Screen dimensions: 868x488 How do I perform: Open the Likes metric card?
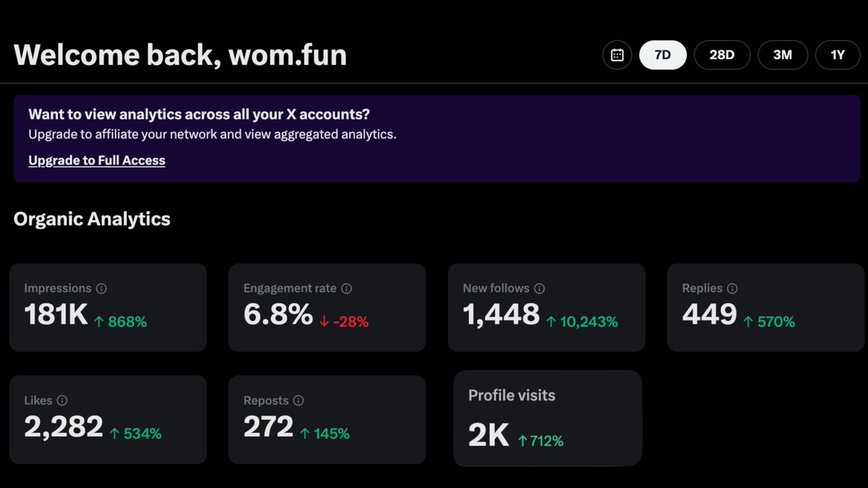tap(109, 419)
